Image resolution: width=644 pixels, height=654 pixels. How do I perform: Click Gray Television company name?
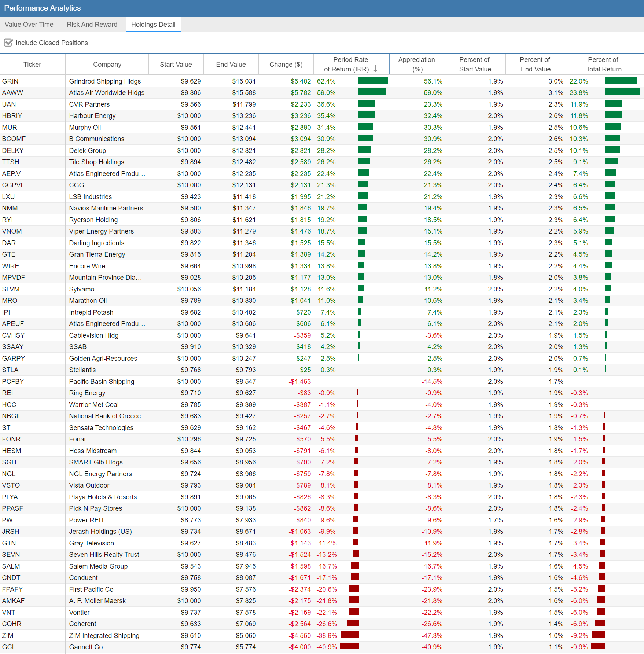92,543
